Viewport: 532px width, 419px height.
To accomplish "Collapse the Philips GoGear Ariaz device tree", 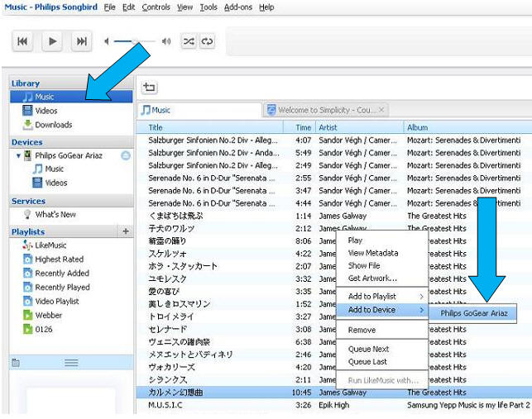I will coord(19,155).
